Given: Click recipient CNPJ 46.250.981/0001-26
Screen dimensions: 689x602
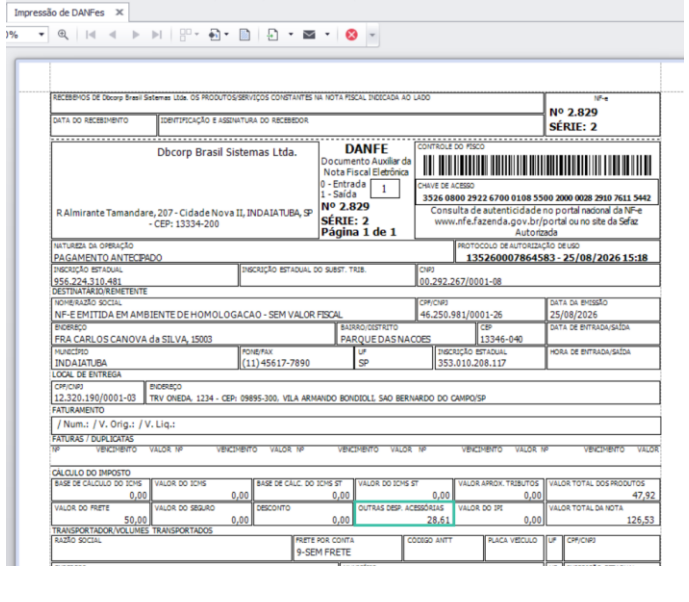Looking at the screenshot, I should [461, 315].
